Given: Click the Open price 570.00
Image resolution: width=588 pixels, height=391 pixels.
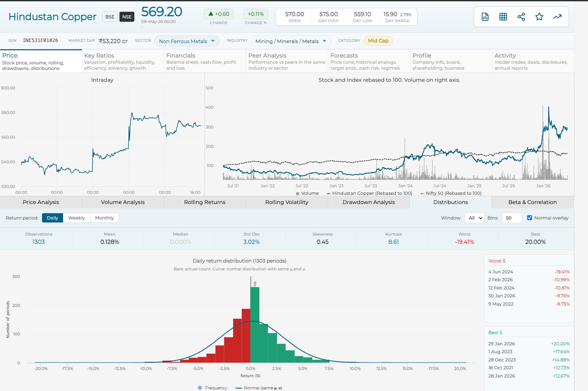Looking at the screenshot, I should pyautogui.click(x=294, y=14).
